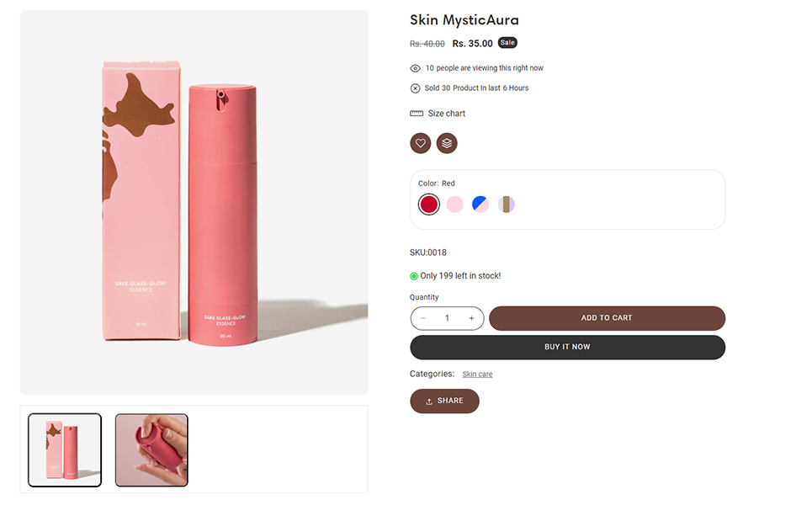Add product to wishlist with heart icon

click(420, 143)
